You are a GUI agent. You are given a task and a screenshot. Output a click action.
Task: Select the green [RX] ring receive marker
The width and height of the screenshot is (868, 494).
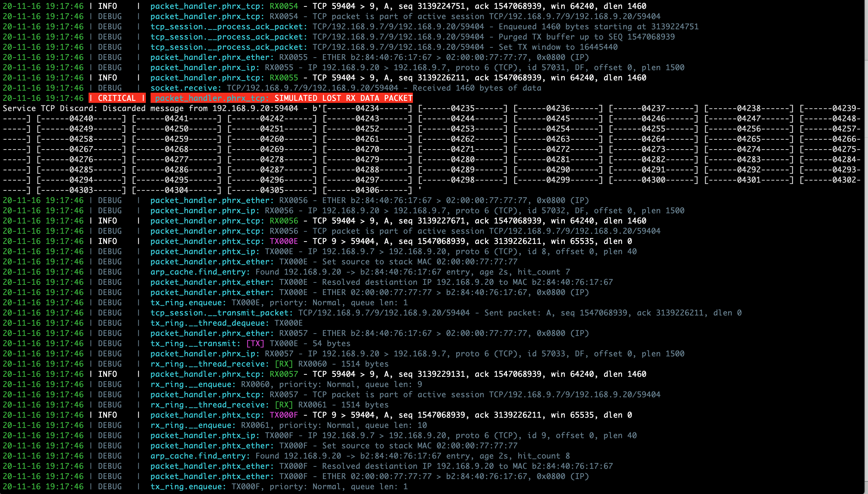click(x=284, y=364)
